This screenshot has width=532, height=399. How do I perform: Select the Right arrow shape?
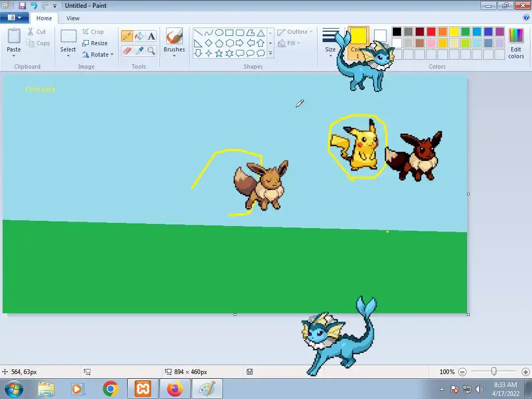[x=240, y=43]
